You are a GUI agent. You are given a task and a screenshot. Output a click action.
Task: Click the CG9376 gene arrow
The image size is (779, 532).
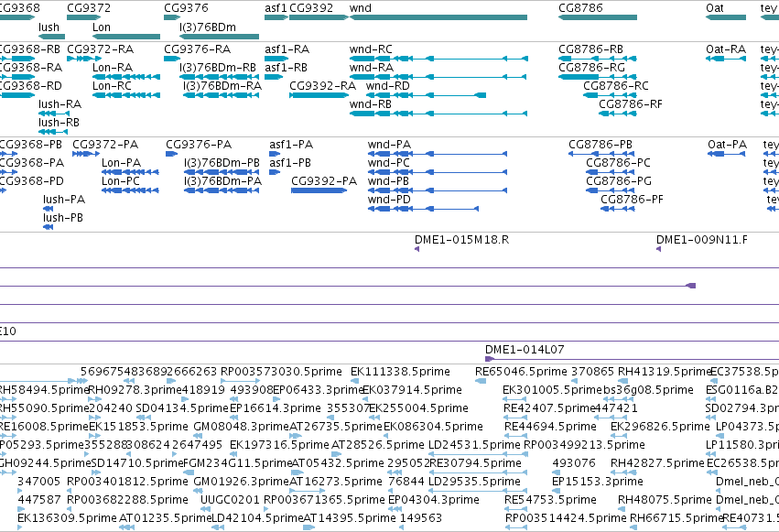(x=172, y=17)
